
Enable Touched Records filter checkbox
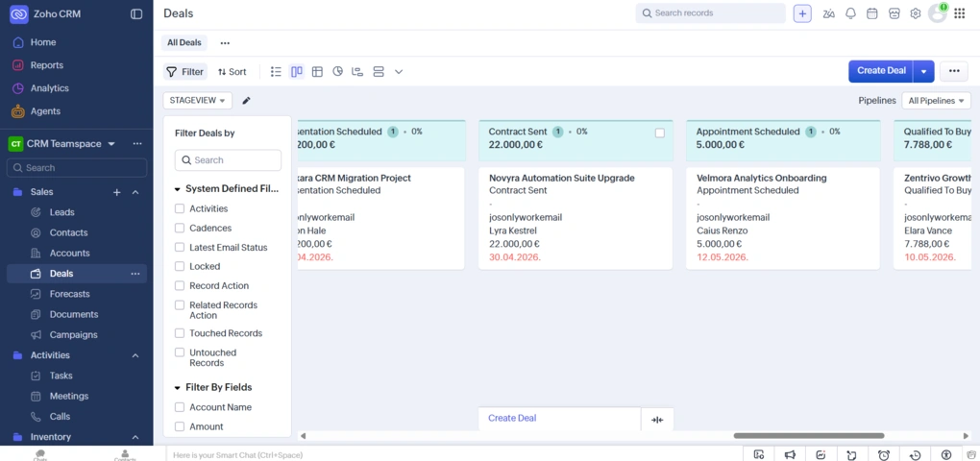pos(180,333)
